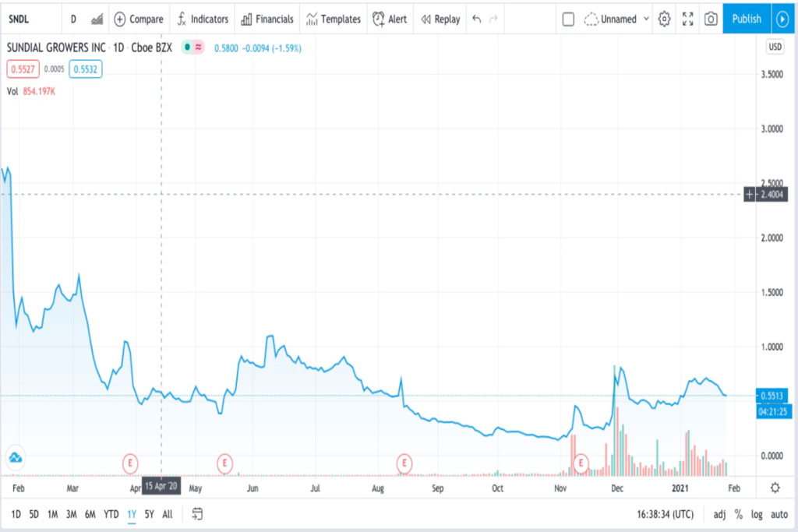The image size is (798, 532).
Task: Open the go-to-date calendar icon
Action: click(x=197, y=514)
